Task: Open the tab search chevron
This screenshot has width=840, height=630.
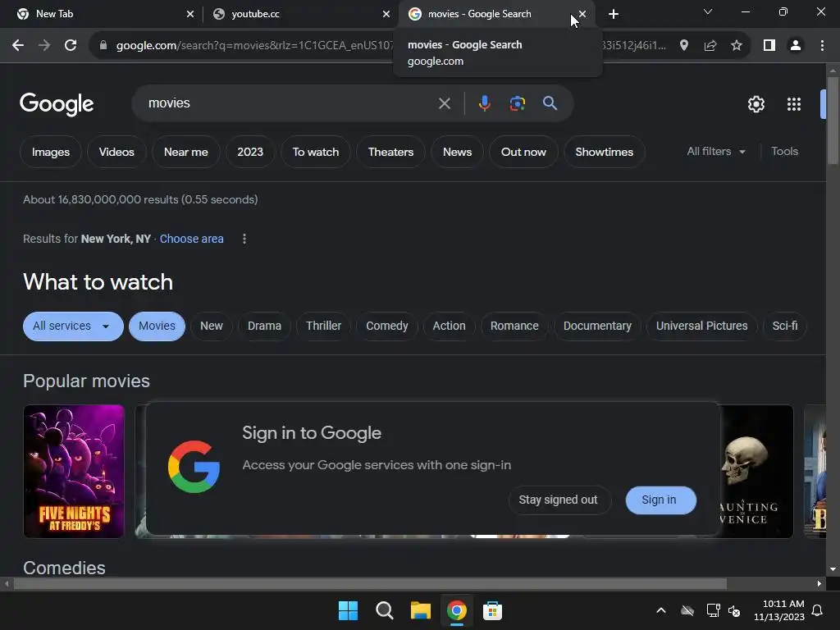Action: (708, 11)
